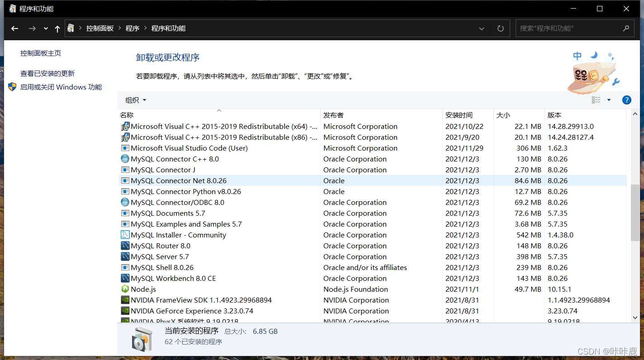Sort by 名称 column header

pos(219,115)
